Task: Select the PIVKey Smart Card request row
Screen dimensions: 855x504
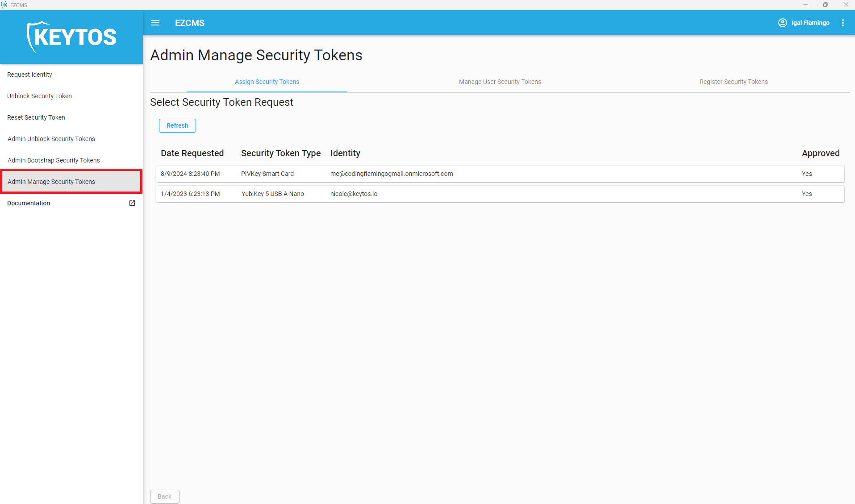Action: [500, 174]
